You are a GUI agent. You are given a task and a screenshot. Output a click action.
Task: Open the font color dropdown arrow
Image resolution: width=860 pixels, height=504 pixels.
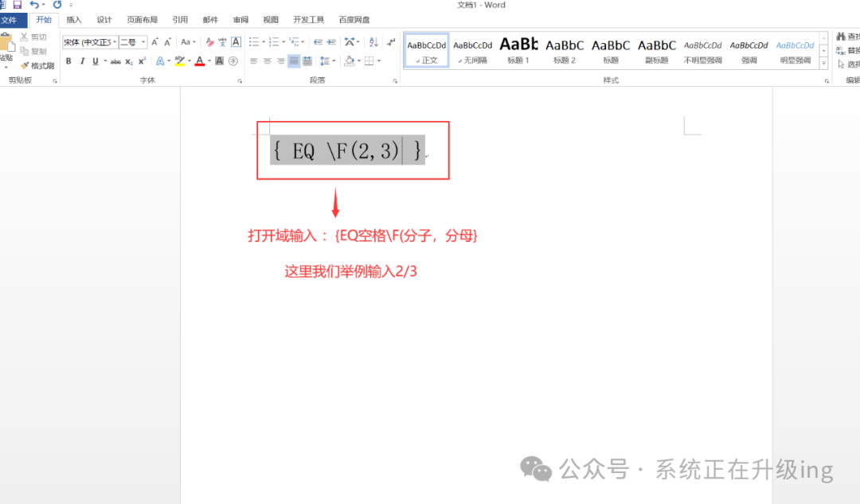pos(209,61)
